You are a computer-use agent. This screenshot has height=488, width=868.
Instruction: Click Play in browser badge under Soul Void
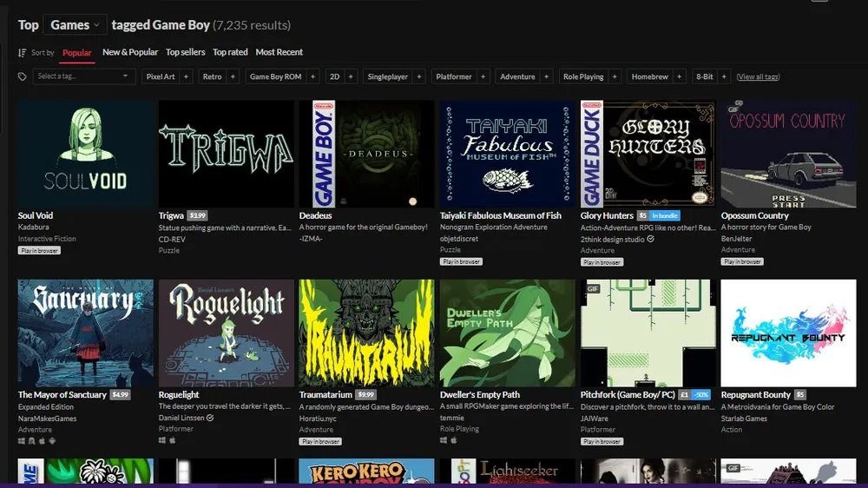click(39, 250)
